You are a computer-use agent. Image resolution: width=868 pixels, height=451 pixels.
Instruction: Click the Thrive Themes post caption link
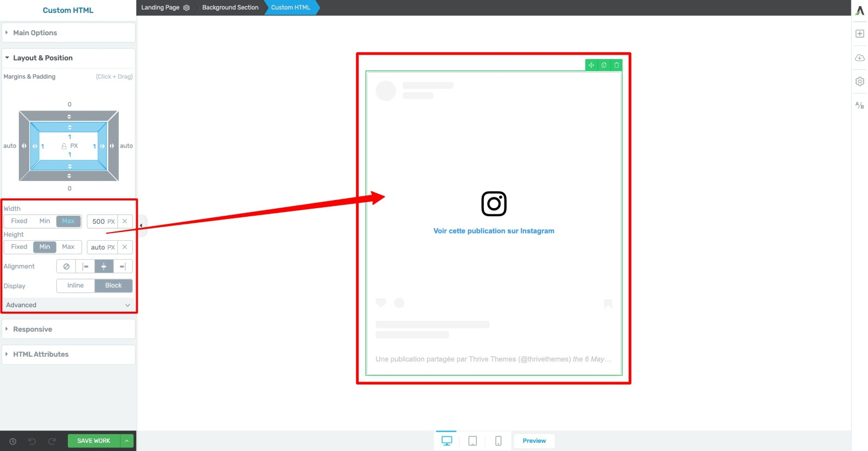click(493, 359)
